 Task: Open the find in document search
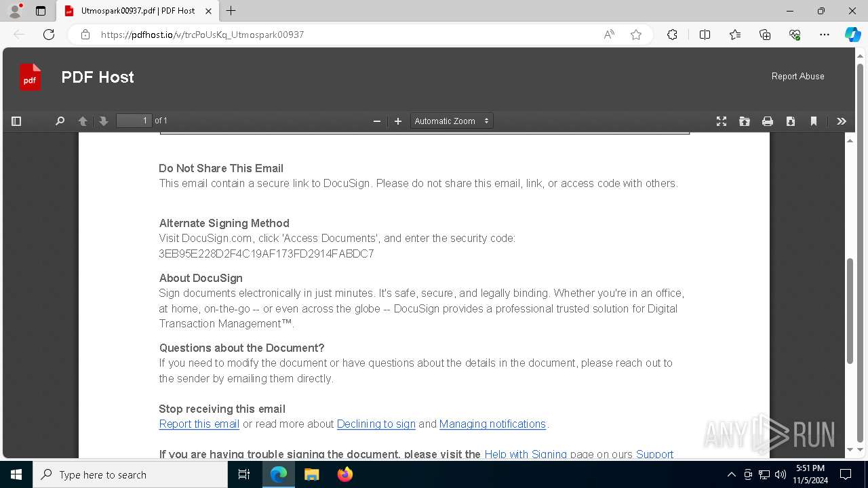coord(60,121)
